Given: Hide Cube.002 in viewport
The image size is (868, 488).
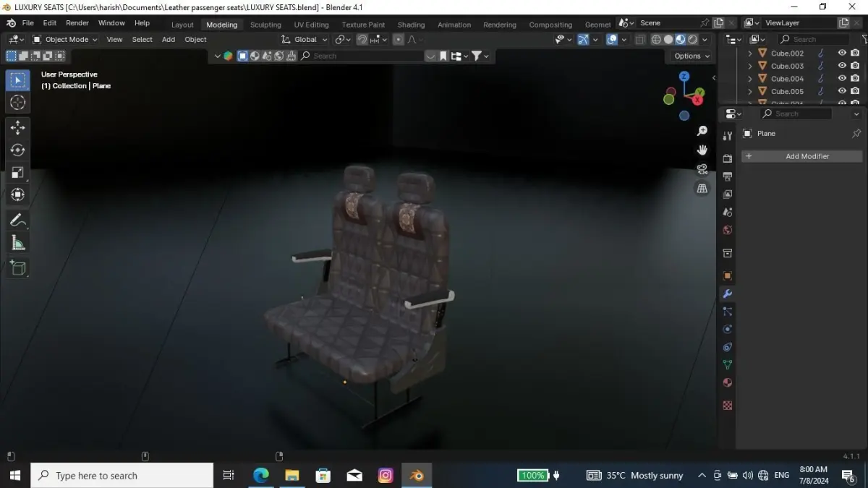Looking at the screenshot, I should tap(842, 53).
